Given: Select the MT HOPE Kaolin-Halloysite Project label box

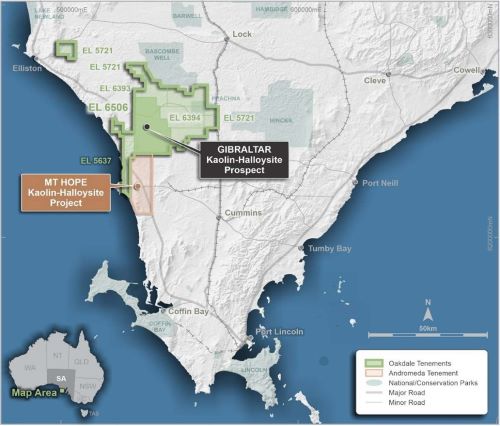Looking at the screenshot, I should point(66,193).
